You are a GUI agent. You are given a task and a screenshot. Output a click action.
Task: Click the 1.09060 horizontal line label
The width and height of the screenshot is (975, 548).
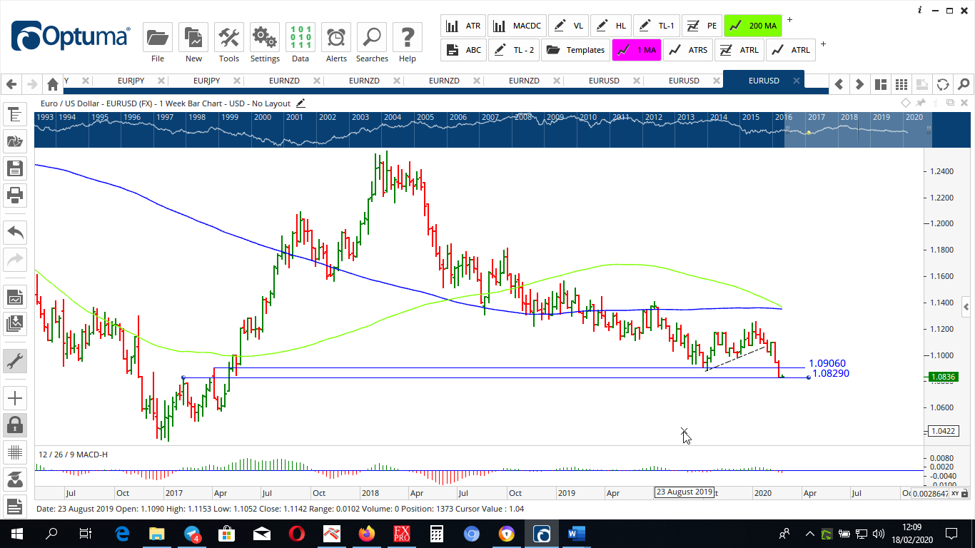click(827, 363)
